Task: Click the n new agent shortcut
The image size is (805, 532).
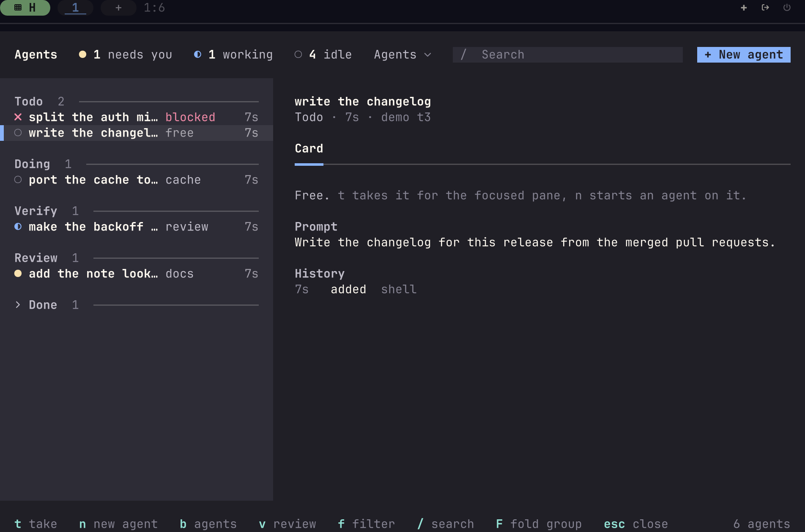Action: pyautogui.click(x=118, y=524)
